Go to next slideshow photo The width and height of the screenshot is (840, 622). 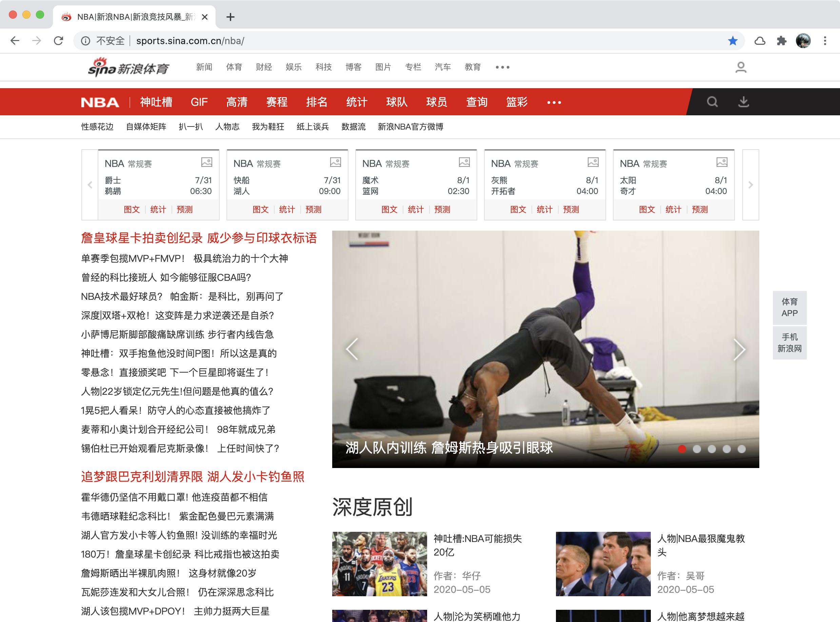(739, 349)
